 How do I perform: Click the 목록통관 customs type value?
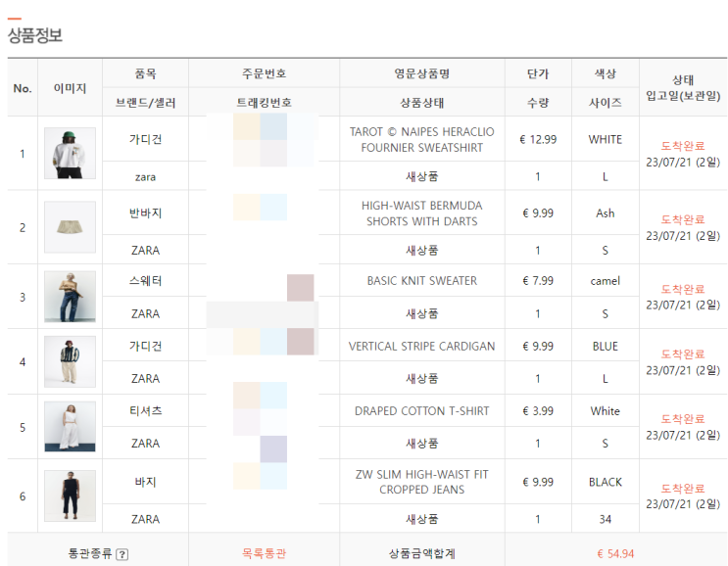click(265, 553)
